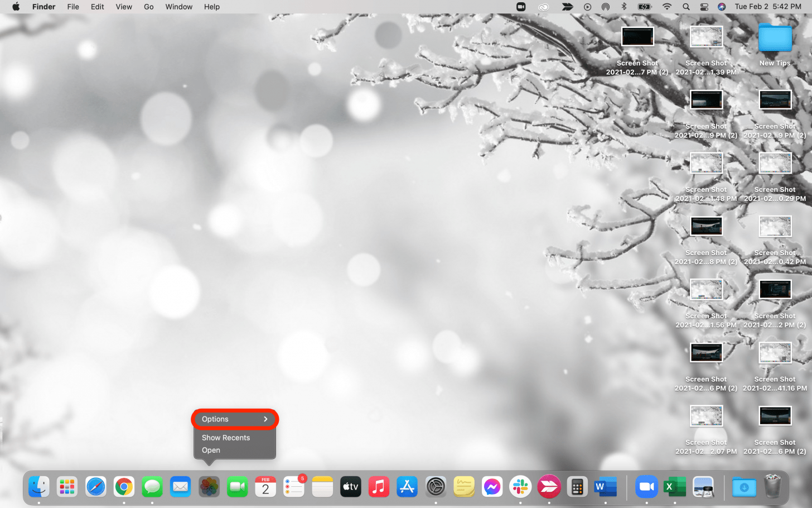Launch Microsoft Word
Screen dimensions: 812x508
coord(605,486)
